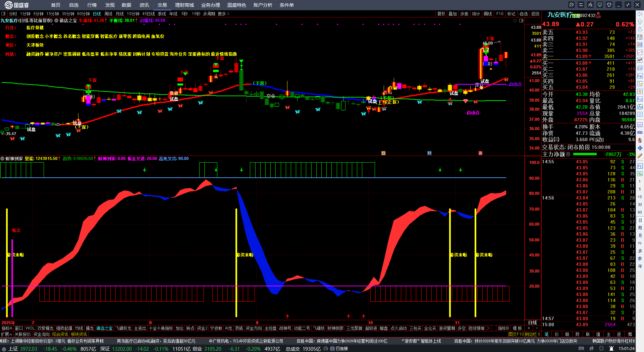
Task: Open the 日线 period box below price axis
Action: pyautogui.click(x=533, y=322)
